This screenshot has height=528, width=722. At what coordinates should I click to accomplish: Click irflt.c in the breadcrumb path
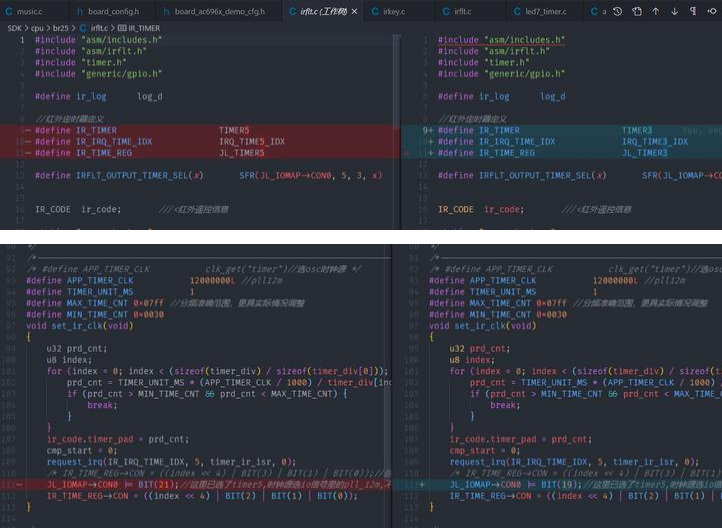99,28
